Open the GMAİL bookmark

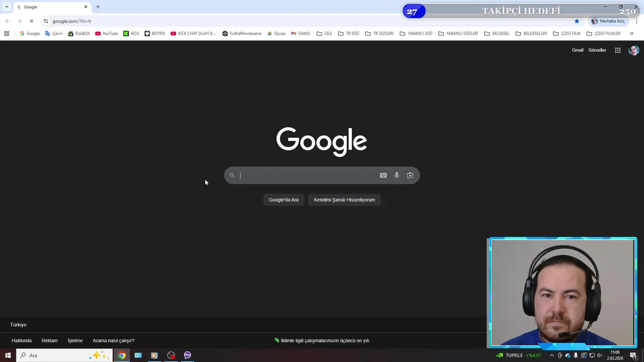(301, 34)
